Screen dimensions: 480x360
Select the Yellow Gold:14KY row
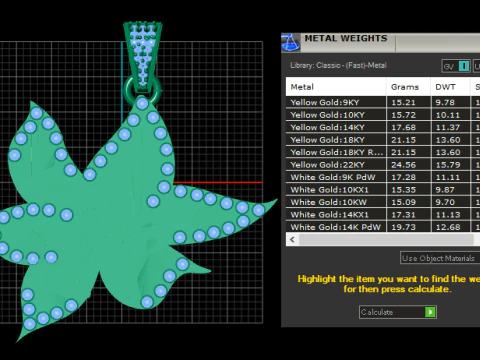pos(383,127)
